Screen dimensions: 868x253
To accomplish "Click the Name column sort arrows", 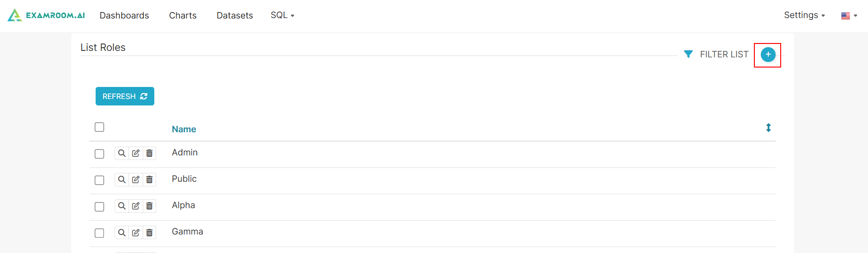I will (x=768, y=128).
